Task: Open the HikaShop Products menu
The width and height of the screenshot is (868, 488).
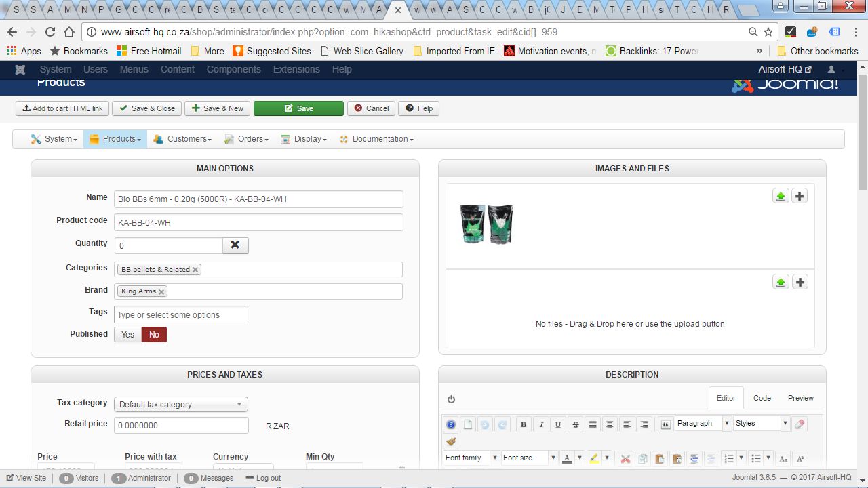Action: [115, 139]
